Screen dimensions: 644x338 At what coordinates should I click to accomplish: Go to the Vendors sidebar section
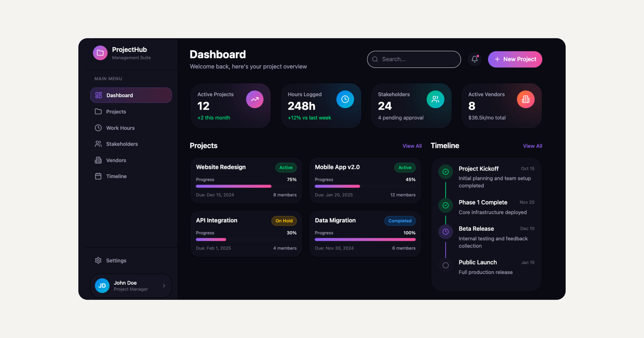pyautogui.click(x=116, y=160)
